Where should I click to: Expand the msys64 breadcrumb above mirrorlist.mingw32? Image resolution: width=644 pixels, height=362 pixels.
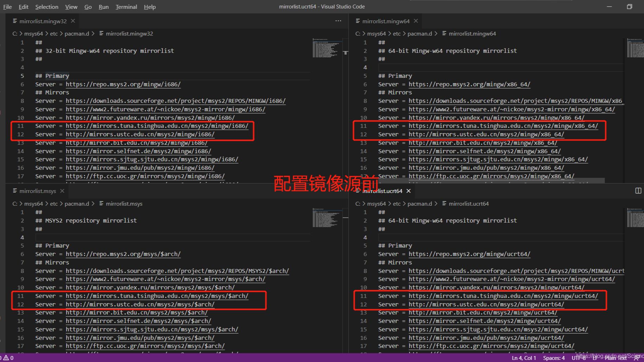(x=33, y=33)
